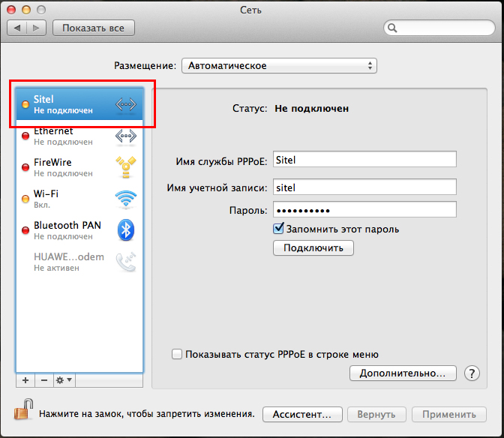The image size is (504, 438).
Task: Click the plus button to add service
Action: point(25,380)
